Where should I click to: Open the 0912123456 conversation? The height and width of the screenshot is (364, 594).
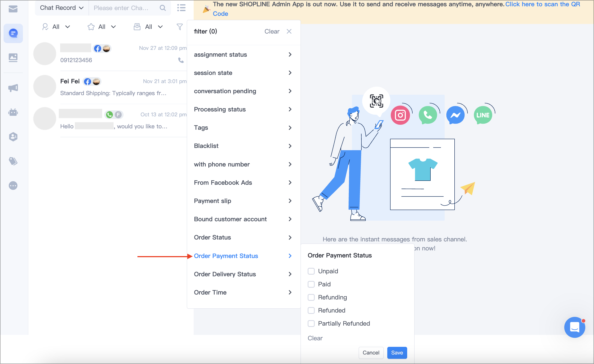tap(110, 54)
